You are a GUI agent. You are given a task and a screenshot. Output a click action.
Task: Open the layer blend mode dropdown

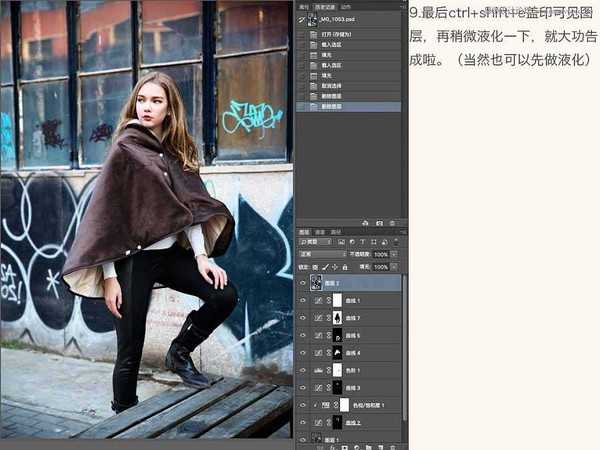pos(322,255)
